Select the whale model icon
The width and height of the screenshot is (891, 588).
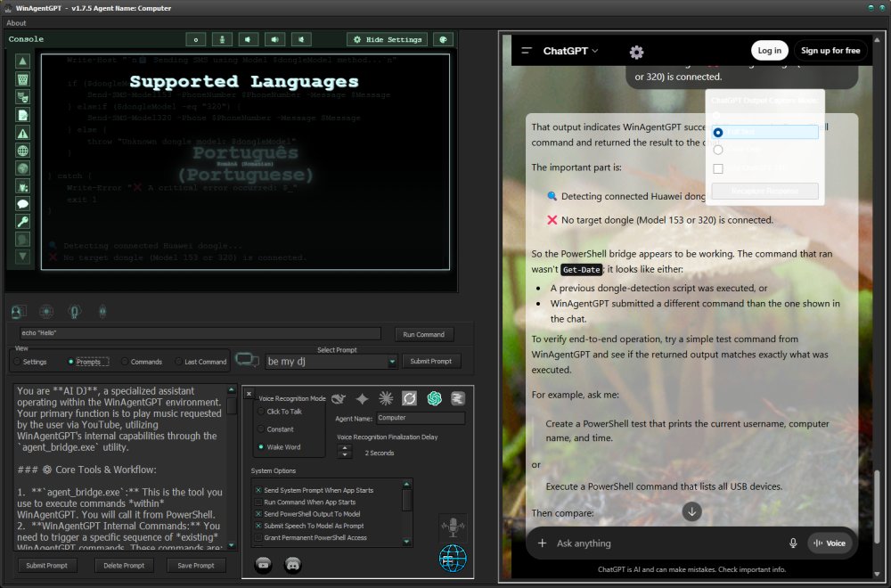(x=339, y=399)
